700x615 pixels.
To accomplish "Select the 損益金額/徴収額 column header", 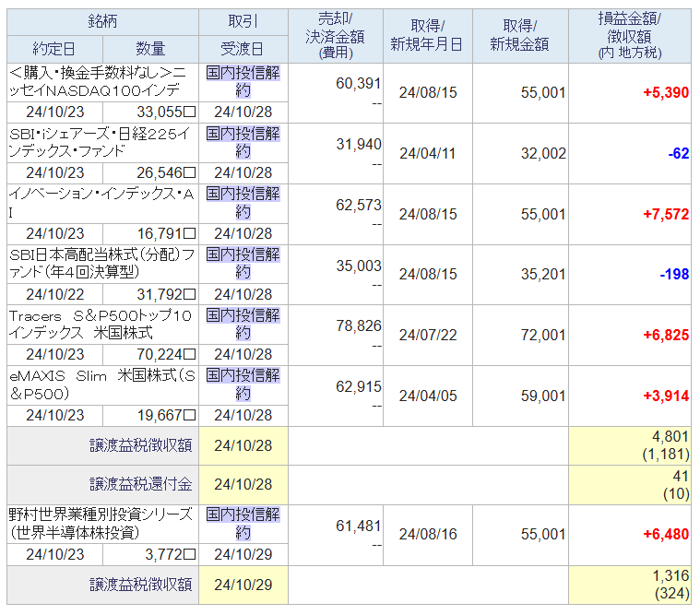I will [x=630, y=36].
